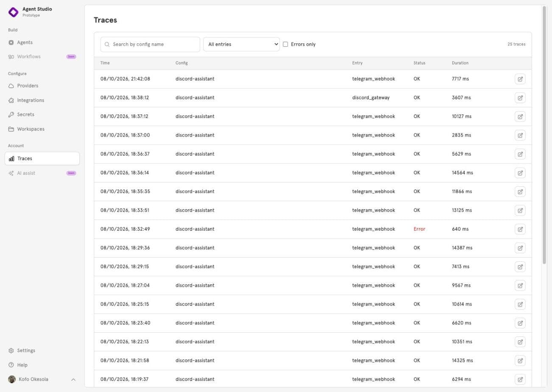Click the 10351 ms duration value

[462, 342]
